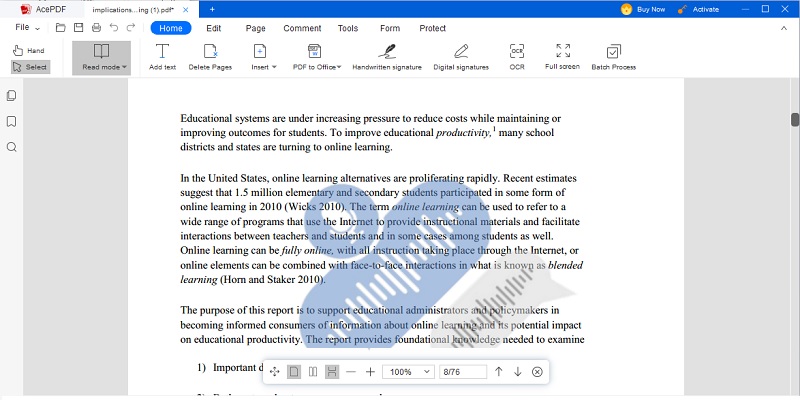The image size is (800, 400).
Task: Open a new tab with plus
Action: coord(212,9)
